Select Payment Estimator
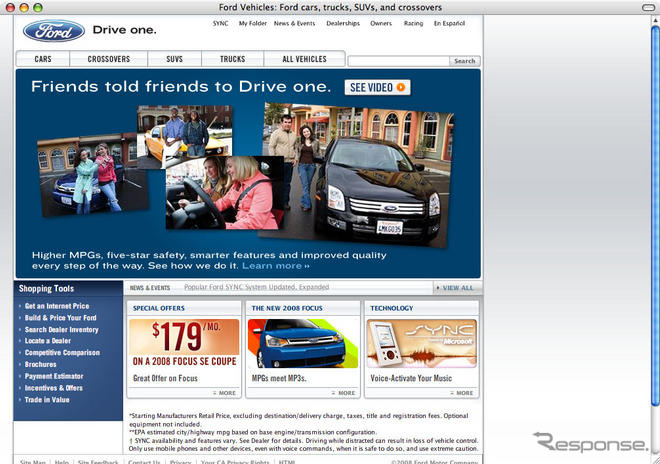This screenshot has width=660, height=464. [54, 376]
